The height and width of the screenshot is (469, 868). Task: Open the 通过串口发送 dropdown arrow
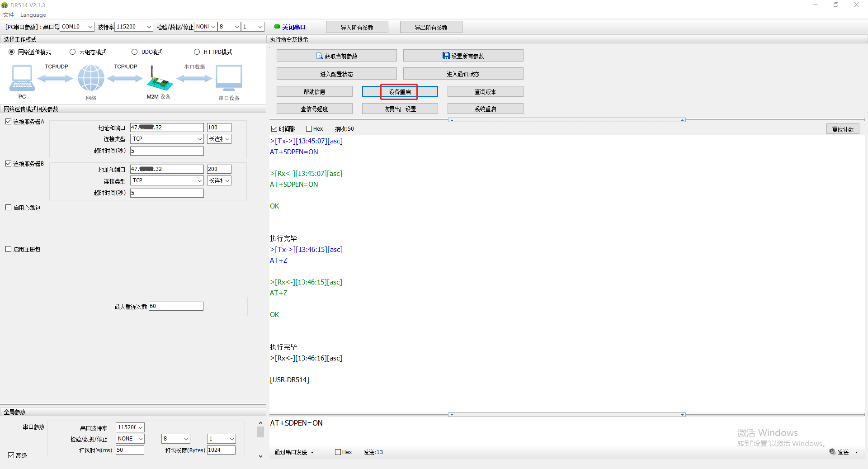(312, 452)
